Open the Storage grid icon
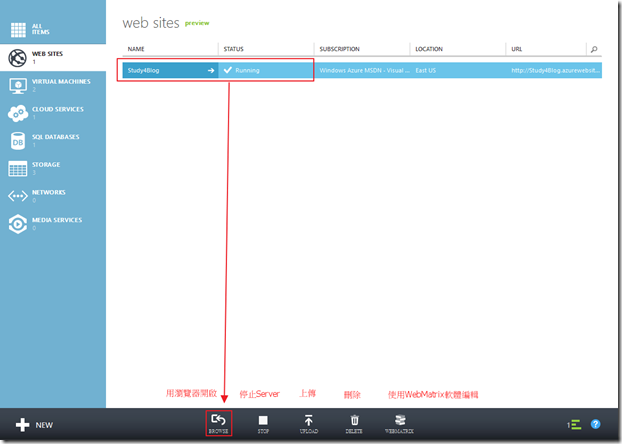The height and width of the screenshot is (444, 622). (x=18, y=169)
